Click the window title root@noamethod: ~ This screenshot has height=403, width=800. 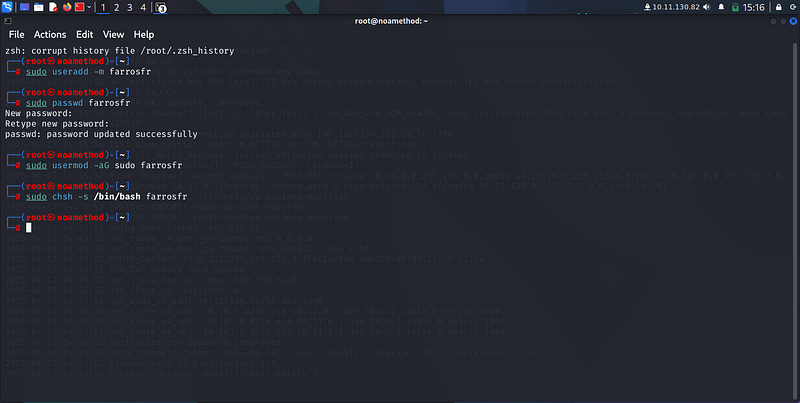pos(391,21)
